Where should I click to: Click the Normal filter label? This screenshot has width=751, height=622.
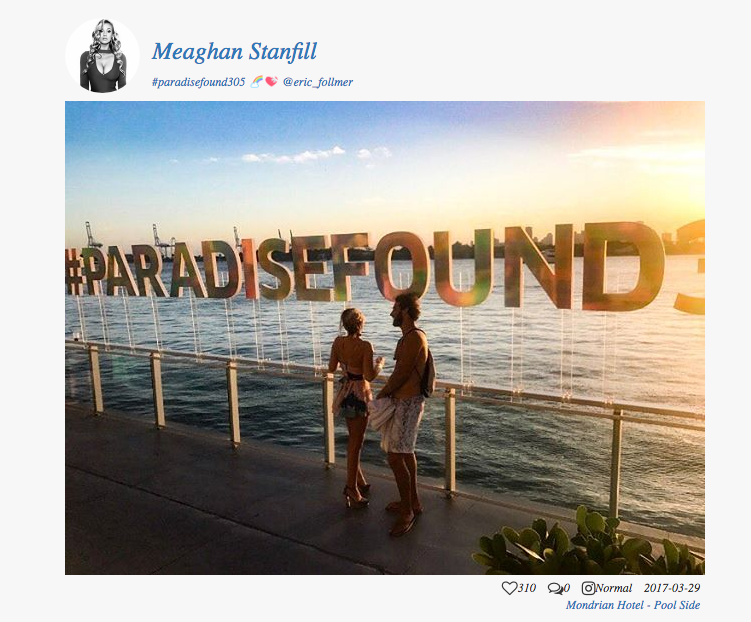pyautogui.click(x=614, y=588)
